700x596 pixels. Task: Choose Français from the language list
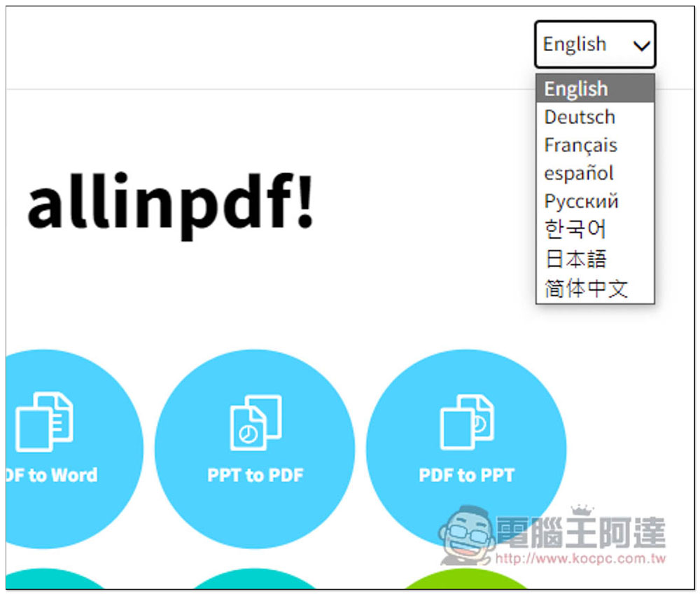point(595,145)
